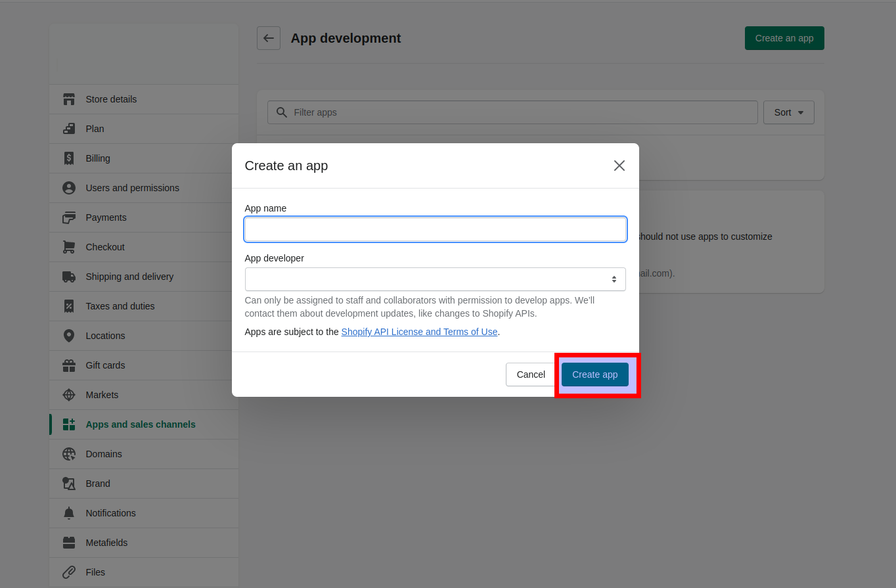Click the Filter apps search field
Image resolution: width=896 pixels, height=588 pixels.
(512, 112)
